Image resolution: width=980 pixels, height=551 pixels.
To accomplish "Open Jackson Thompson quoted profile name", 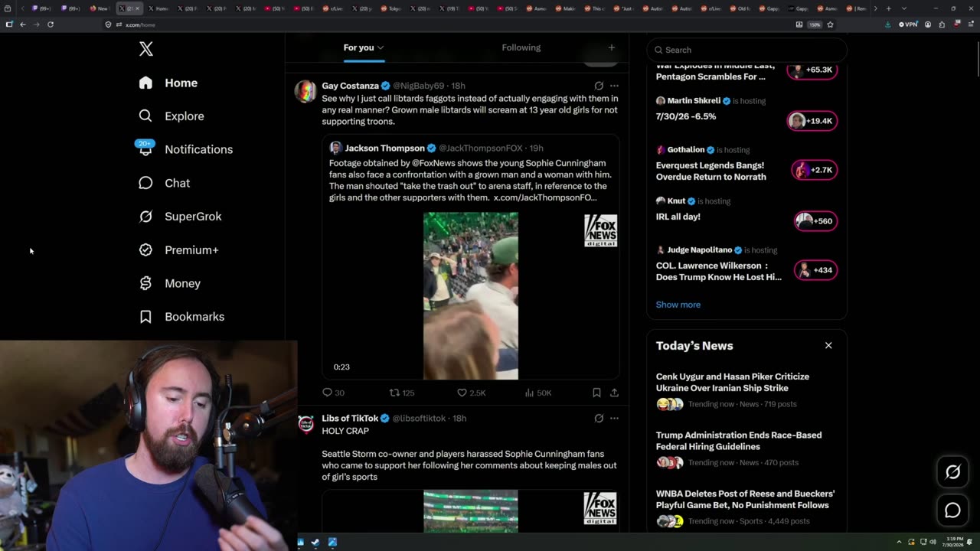I will [x=384, y=148].
